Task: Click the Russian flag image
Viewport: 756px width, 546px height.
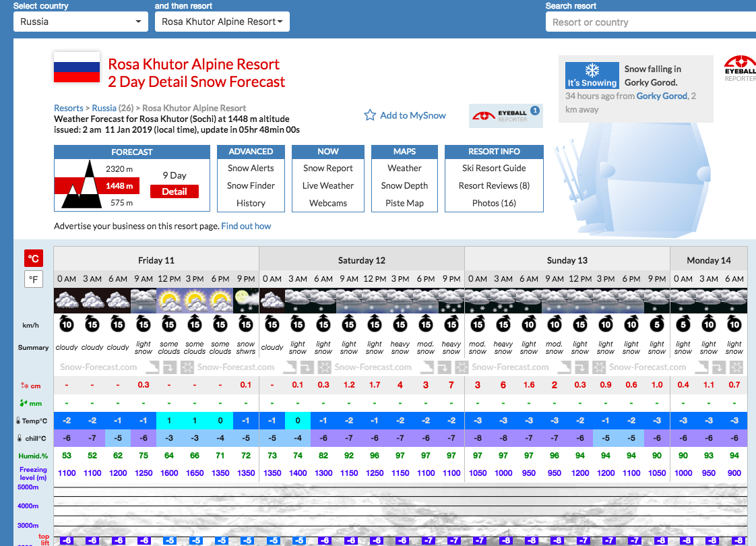Action: [77, 67]
